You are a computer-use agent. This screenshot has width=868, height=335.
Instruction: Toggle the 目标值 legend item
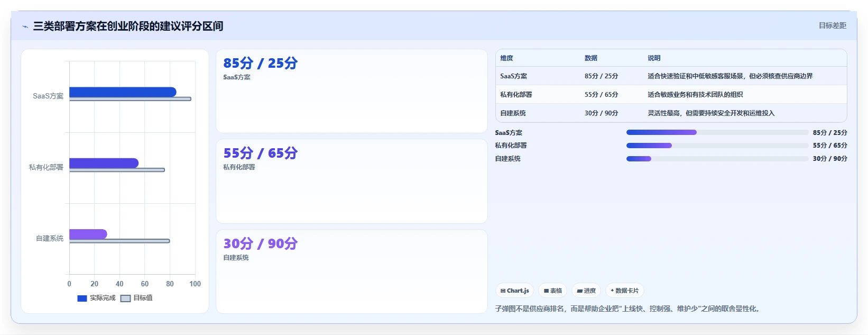tap(136, 298)
